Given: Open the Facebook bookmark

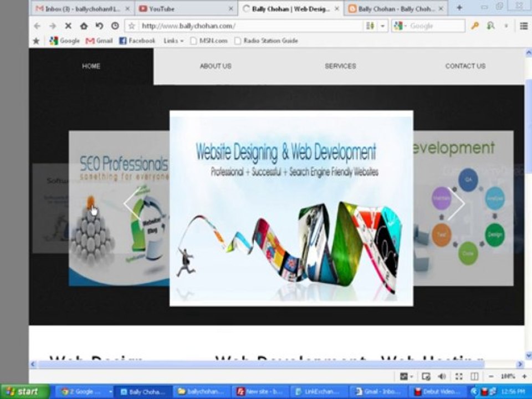Looking at the screenshot, I should click(137, 41).
